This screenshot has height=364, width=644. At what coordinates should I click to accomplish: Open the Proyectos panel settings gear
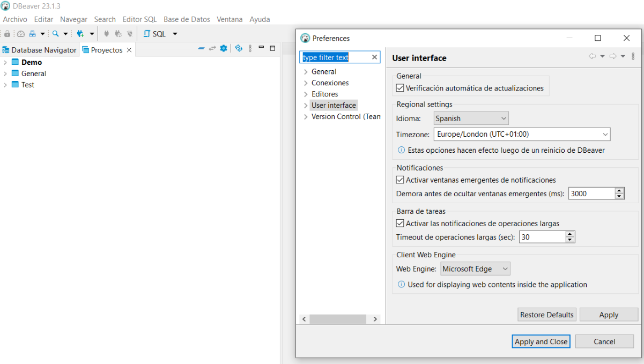pos(223,48)
